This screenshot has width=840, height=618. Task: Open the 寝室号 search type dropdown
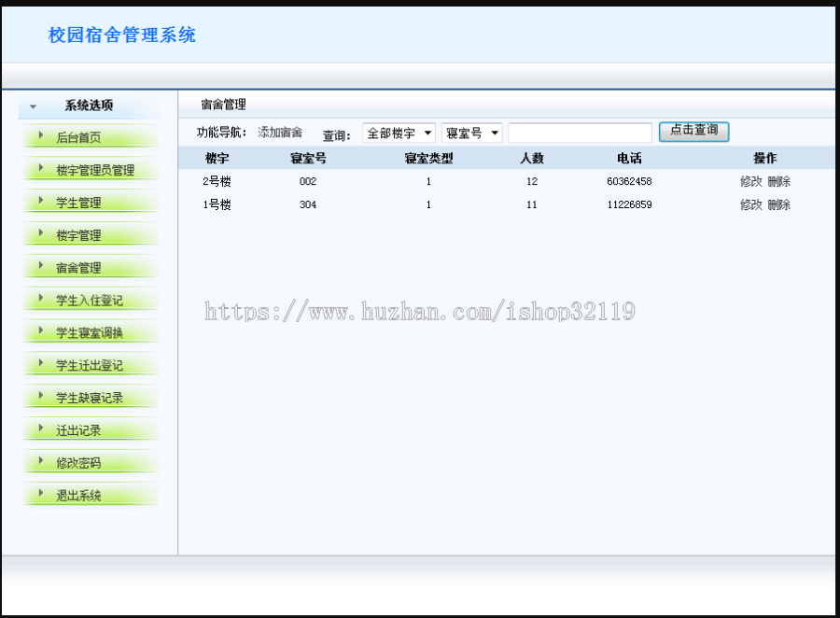[x=471, y=132]
